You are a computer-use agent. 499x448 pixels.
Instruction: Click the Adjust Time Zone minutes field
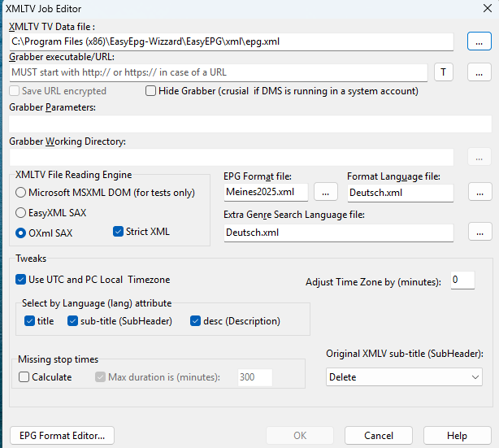462,281
